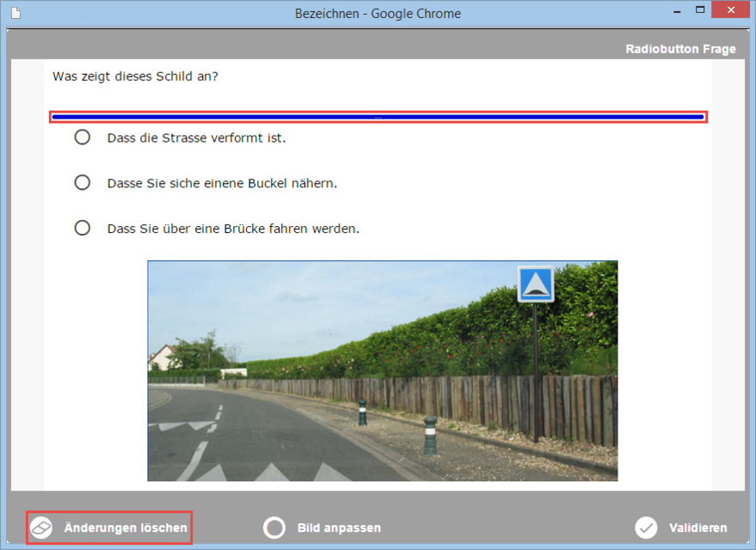Click the question text 'Was zeigt dieses Schild an?'
Screen dimensions: 756x550
[135, 76]
